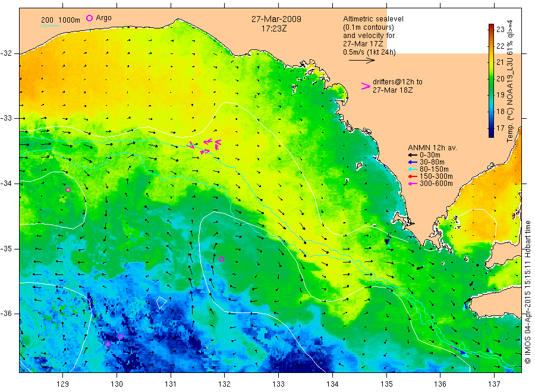The image size is (535, 392).
Task: Click the magenta drifters legend symbol
Action: coord(366,86)
